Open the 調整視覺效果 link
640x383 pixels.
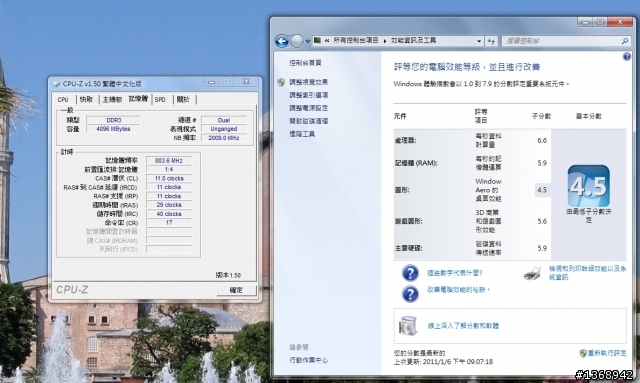coord(309,82)
